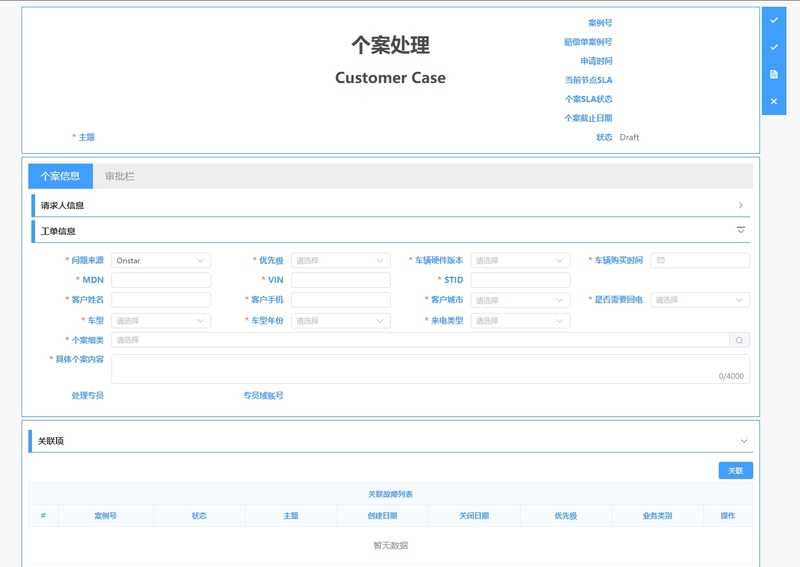Click the 优先级 column header in table

point(566,515)
